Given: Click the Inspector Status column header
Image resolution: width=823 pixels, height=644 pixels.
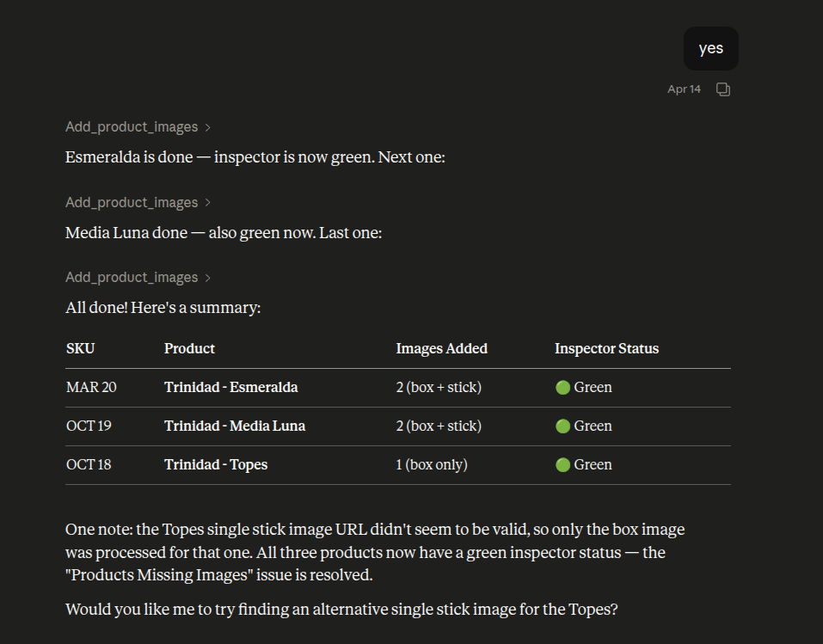Looking at the screenshot, I should tap(606, 348).
